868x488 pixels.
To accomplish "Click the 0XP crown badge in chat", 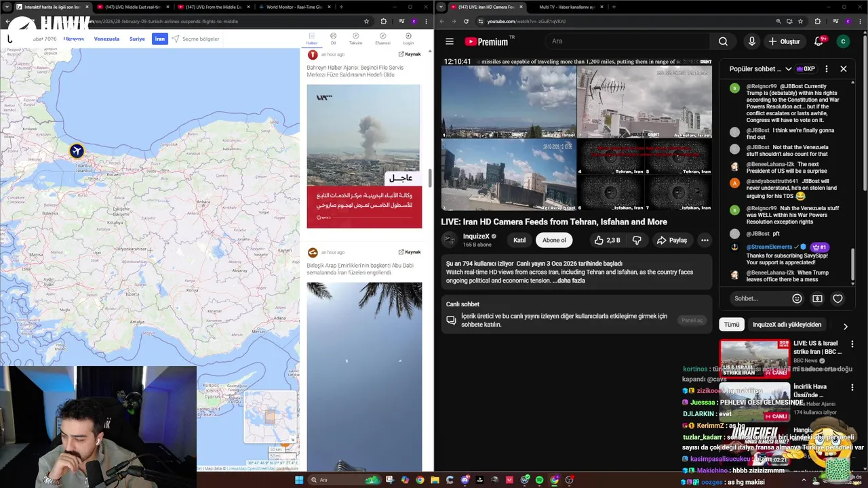I will (806, 68).
